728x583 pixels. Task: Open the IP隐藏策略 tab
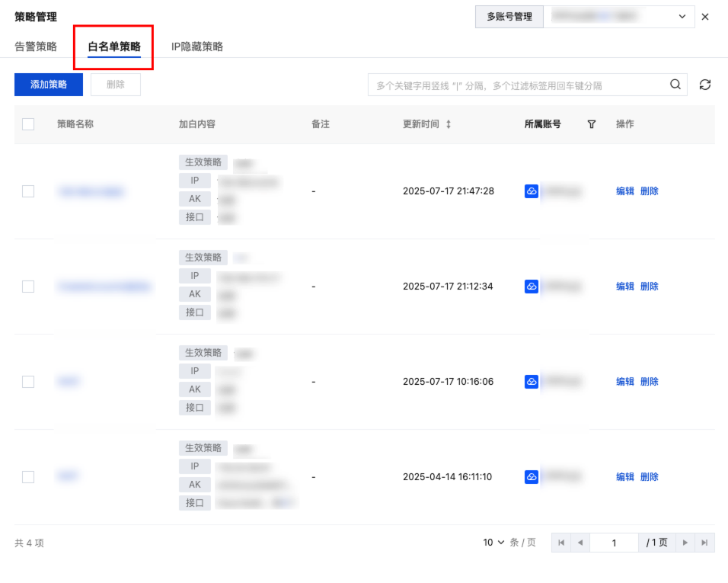(x=197, y=46)
